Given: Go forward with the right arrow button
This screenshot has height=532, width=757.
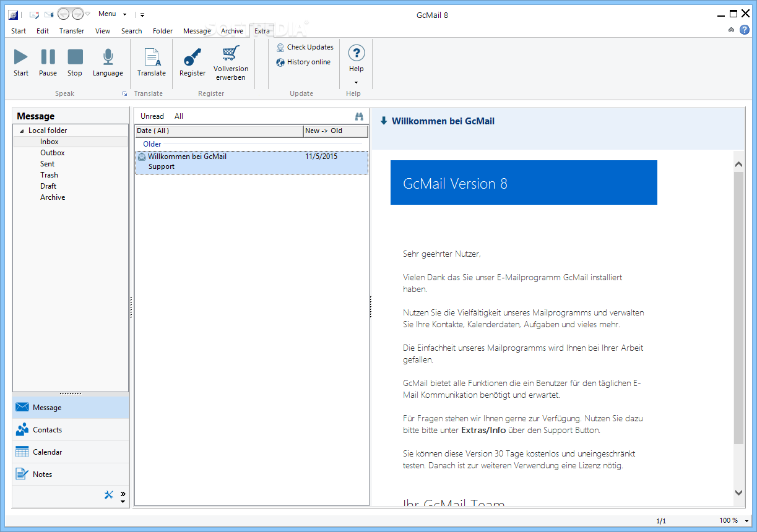Looking at the screenshot, I should [x=77, y=14].
